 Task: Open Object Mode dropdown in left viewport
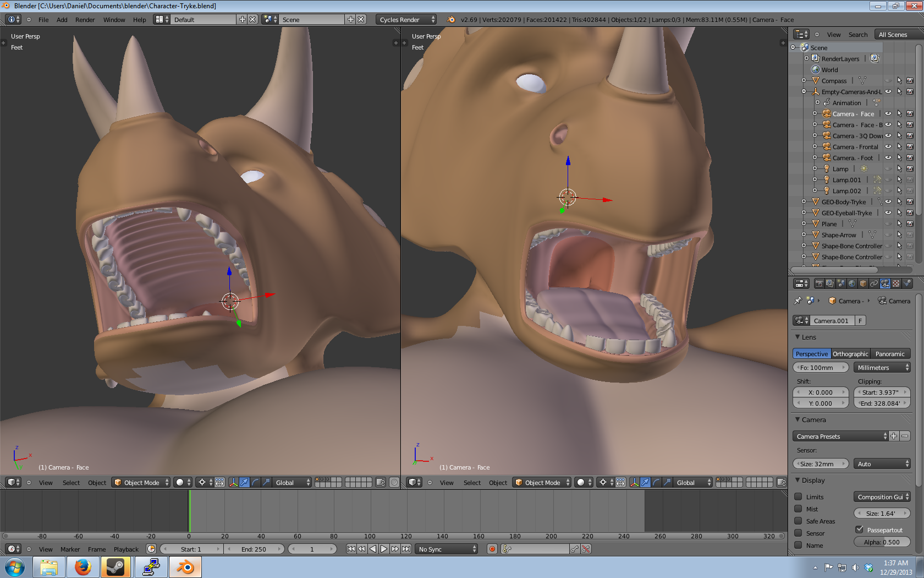pyautogui.click(x=141, y=482)
